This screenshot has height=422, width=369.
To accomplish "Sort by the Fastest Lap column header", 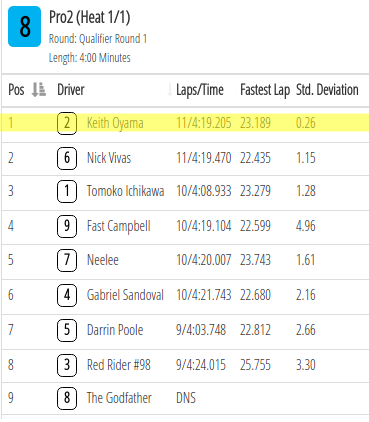I will (265, 90).
